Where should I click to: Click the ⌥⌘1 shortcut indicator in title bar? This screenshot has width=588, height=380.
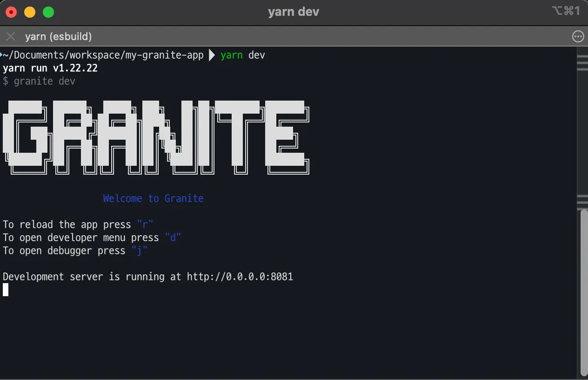[x=566, y=11]
